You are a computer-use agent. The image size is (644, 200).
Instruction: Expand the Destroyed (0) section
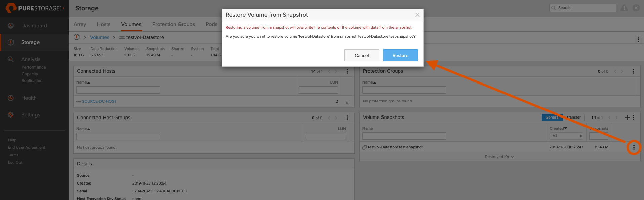click(499, 157)
